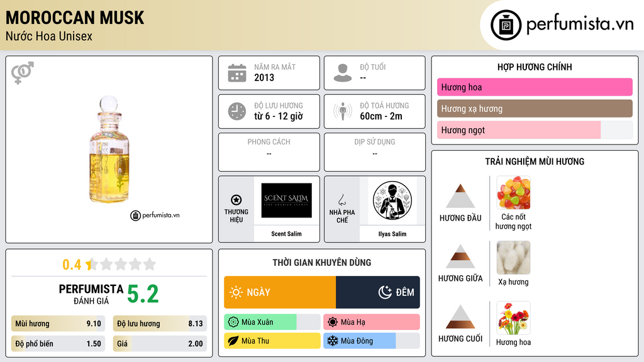Click the Mùa Đông season bar
The height and width of the screenshot is (362, 644).
click(x=372, y=341)
